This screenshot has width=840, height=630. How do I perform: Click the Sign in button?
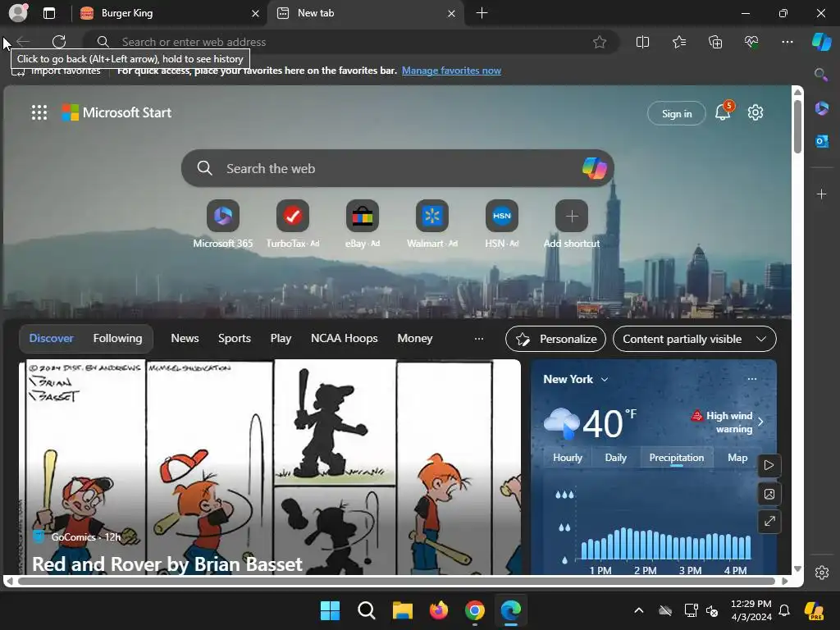point(677,113)
